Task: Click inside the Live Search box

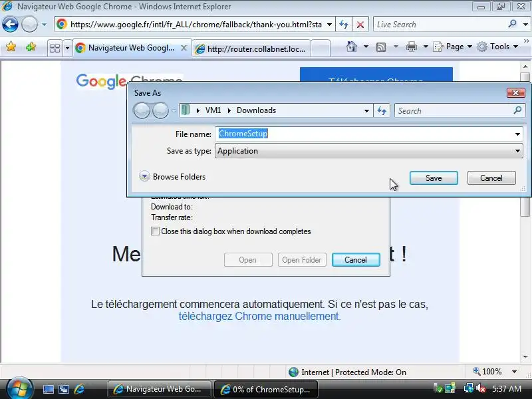Action: pyautogui.click(x=440, y=25)
